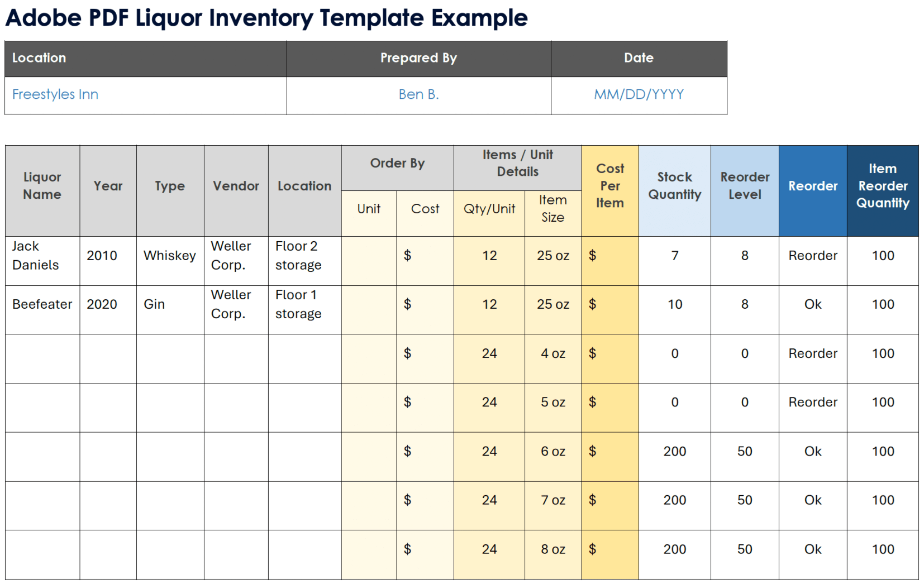The height and width of the screenshot is (584, 924).
Task: Click the '8 oz' item size cell
Action: coord(553,555)
